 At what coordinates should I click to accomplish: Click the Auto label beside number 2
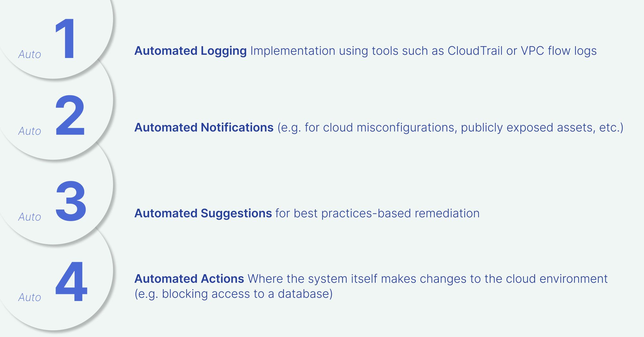coord(30,131)
